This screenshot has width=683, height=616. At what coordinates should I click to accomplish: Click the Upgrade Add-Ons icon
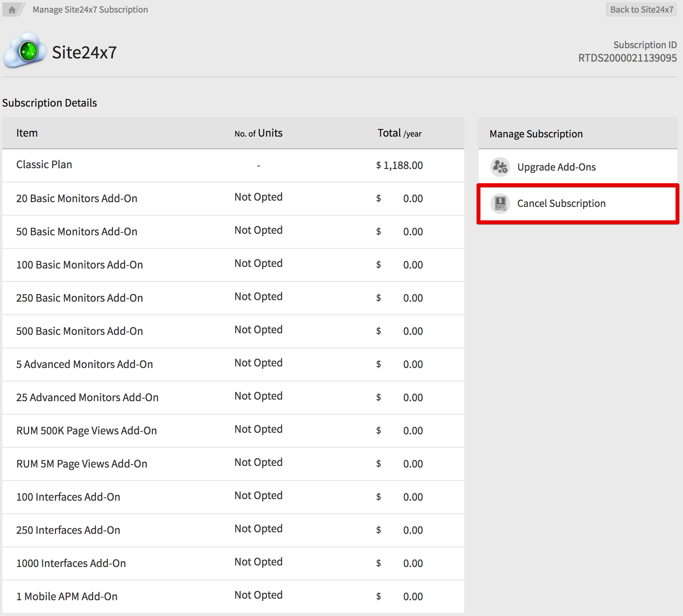tap(500, 167)
